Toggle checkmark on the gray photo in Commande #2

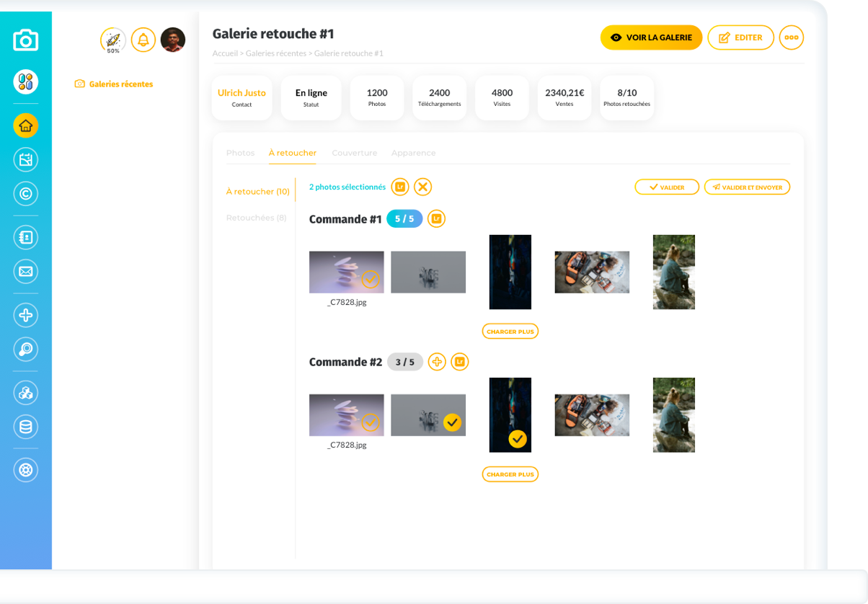452,422
